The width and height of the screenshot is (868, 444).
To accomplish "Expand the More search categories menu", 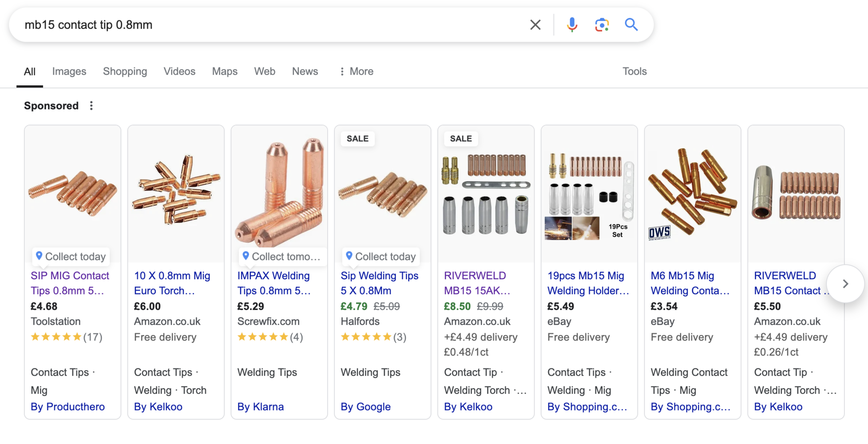I will click(356, 71).
